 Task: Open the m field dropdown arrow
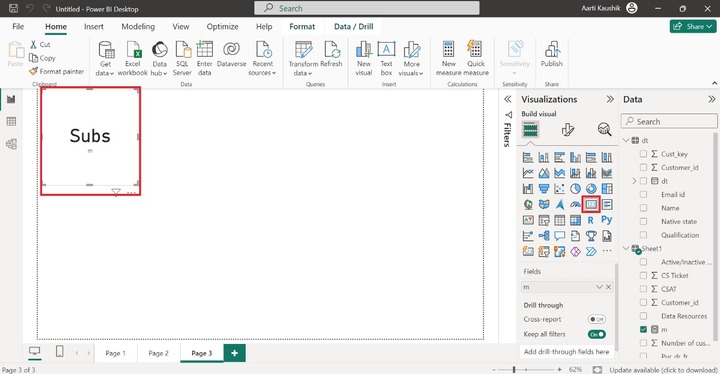[599, 287]
